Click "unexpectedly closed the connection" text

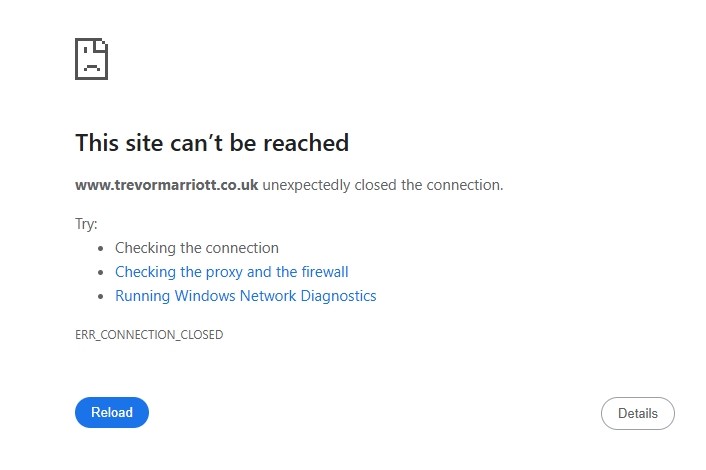[382, 185]
